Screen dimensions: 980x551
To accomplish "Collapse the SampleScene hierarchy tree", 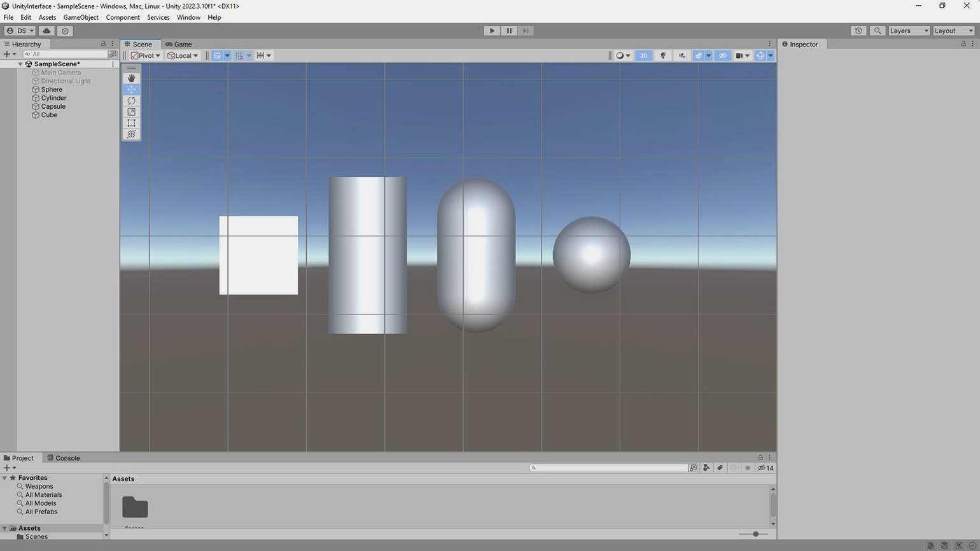I will tap(20, 64).
